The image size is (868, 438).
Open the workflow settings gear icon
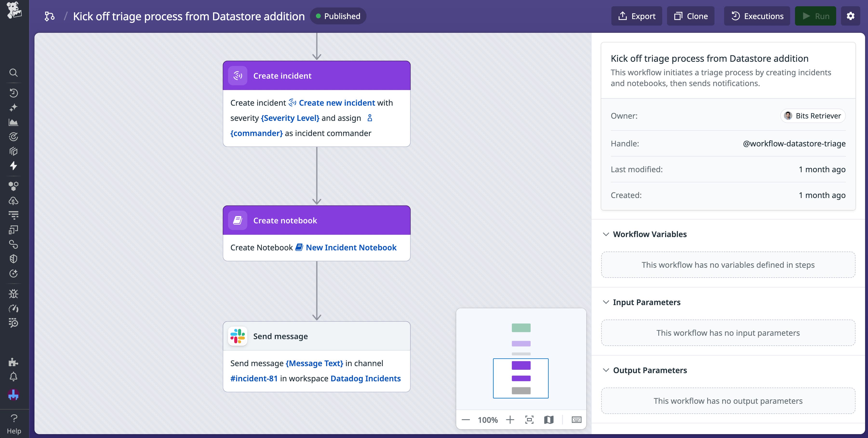pos(851,16)
